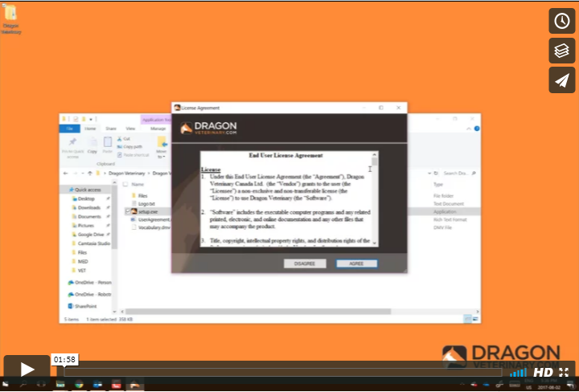Viewport: 579px width, 392px height.
Task: Click Dragon Veterinary taskbar icon
Action: click(135, 384)
